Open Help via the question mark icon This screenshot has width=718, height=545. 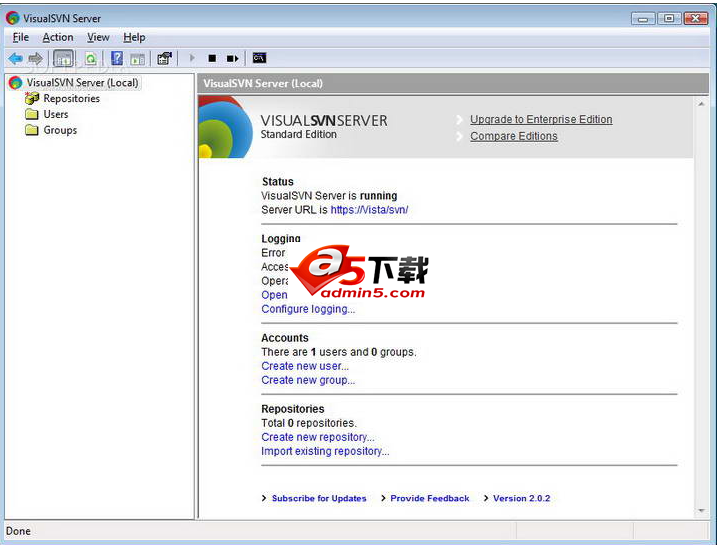tap(117, 58)
